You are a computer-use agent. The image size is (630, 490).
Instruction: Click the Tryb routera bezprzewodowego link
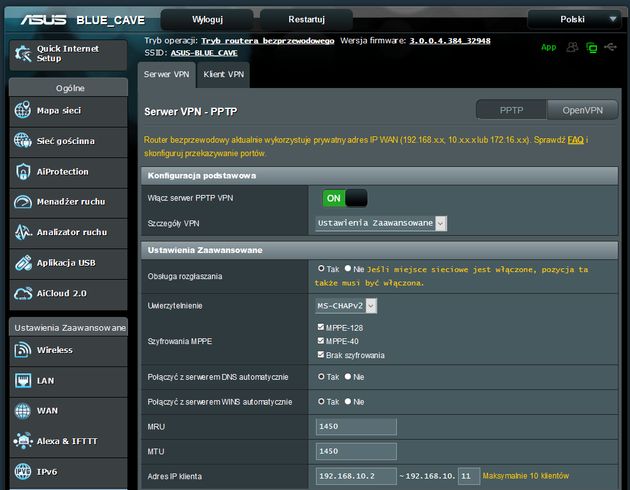click(268, 41)
